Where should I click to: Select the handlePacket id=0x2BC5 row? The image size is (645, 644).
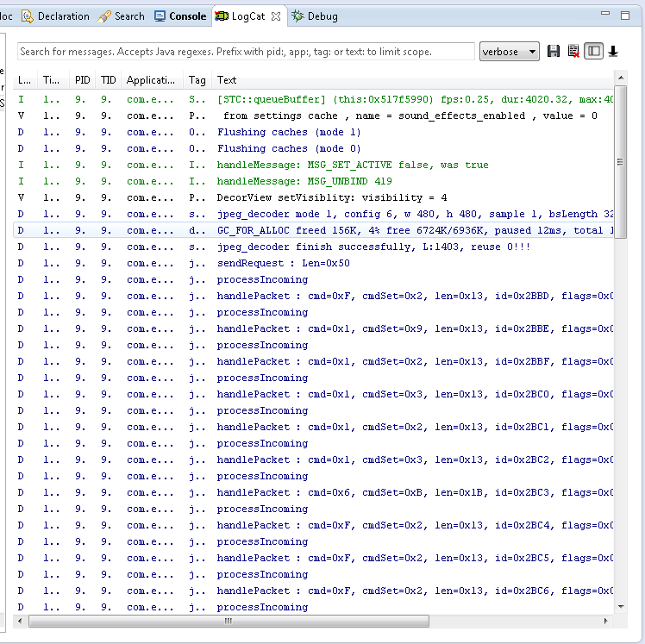pyautogui.click(x=314, y=558)
